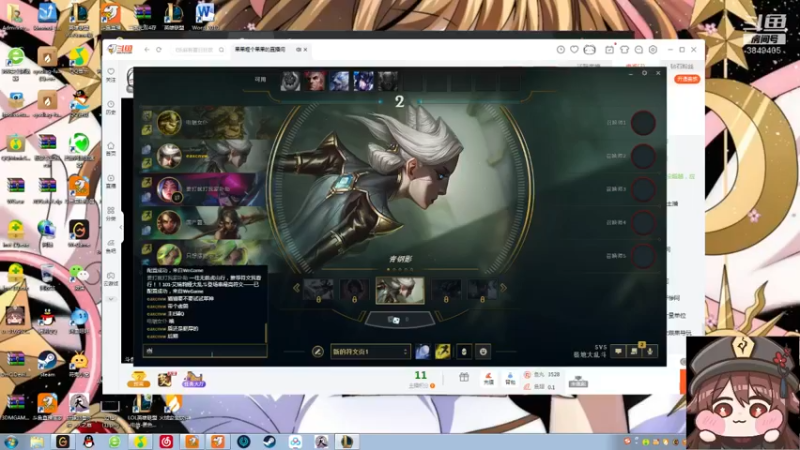The height and width of the screenshot is (450, 800).
Task: Open Douyu settings gear in toolbar
Action: point(653,49)
